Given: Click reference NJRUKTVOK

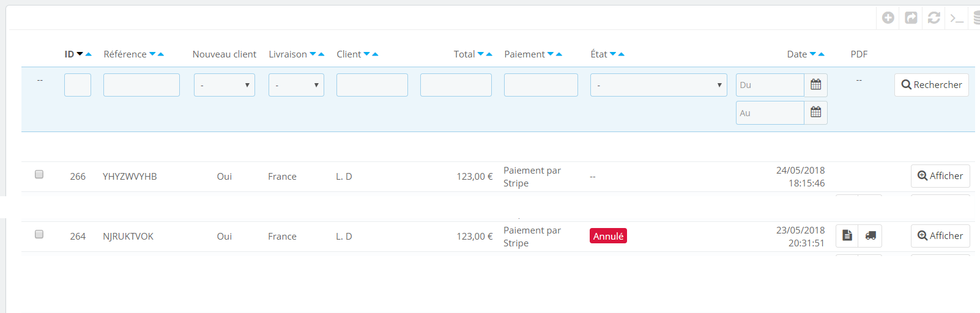Looking at the screenshot, I should (128, 237).
